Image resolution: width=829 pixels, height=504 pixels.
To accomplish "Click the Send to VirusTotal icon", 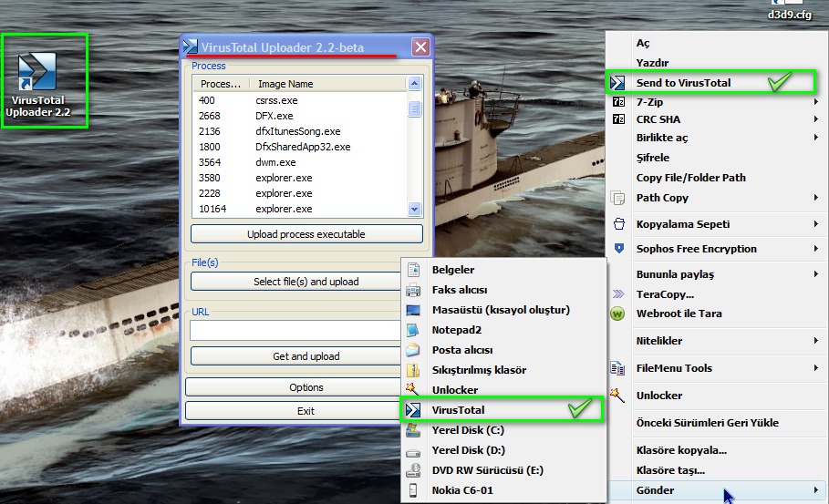I will point(617,83).
